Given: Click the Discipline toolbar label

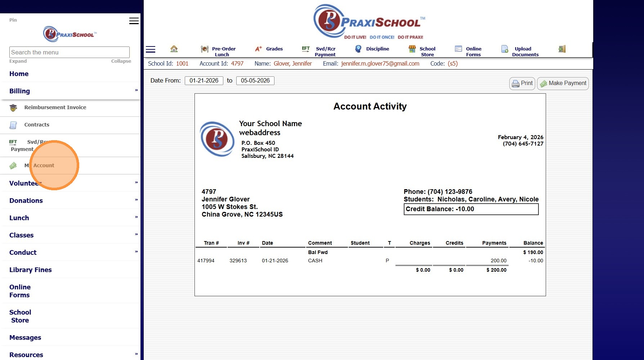Looking at the screenshot, I should coord(377,49).
